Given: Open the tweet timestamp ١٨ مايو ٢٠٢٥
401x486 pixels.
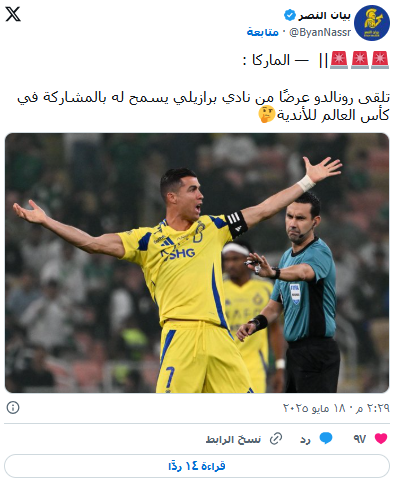Looking at the screenshot, I should 336,408.
